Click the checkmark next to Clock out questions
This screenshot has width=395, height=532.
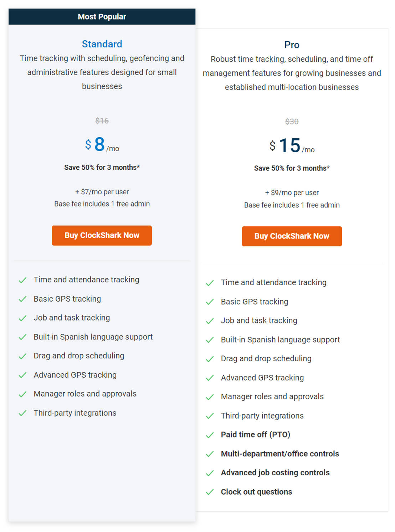click(210, 492)
